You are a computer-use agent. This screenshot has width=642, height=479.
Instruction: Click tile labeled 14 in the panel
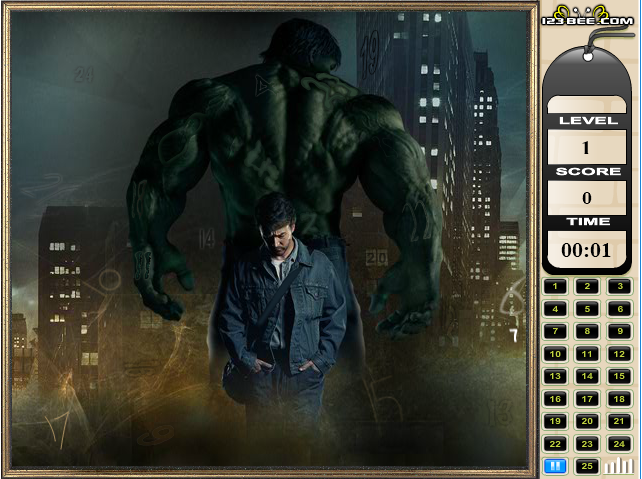pos(587,376)
